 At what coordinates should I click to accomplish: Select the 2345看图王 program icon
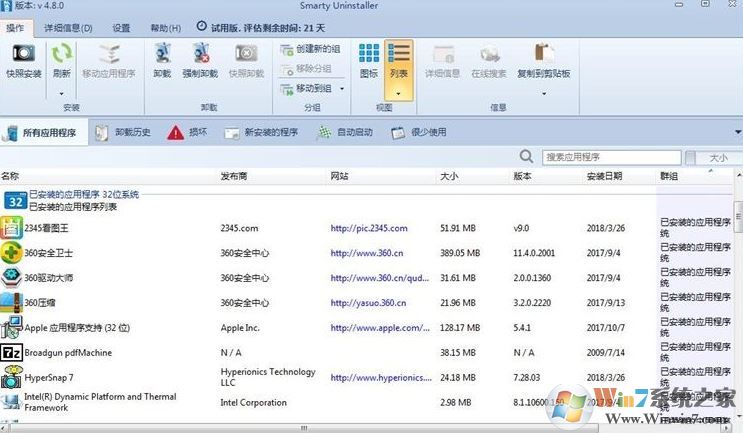click(x=11, y=228)
